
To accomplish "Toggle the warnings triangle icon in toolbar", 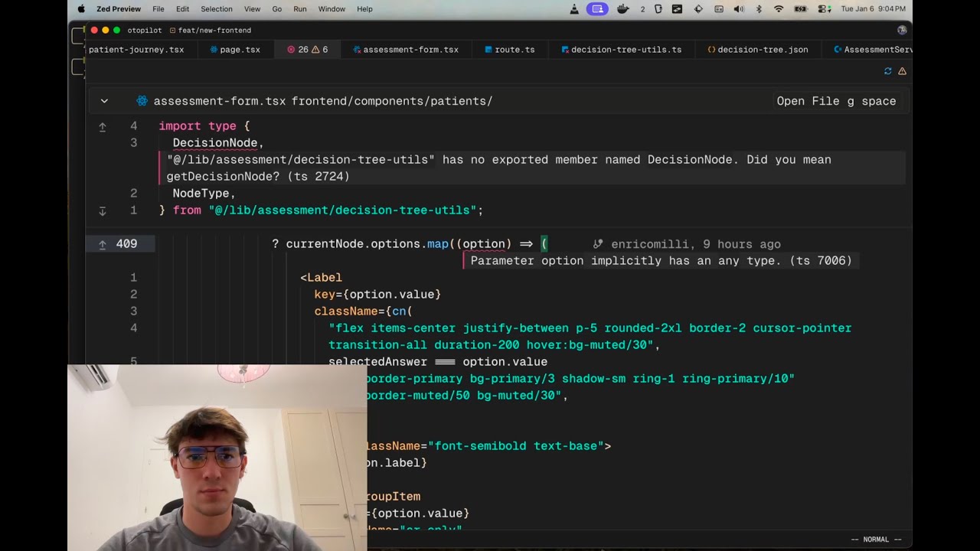I will click(902, 71).
